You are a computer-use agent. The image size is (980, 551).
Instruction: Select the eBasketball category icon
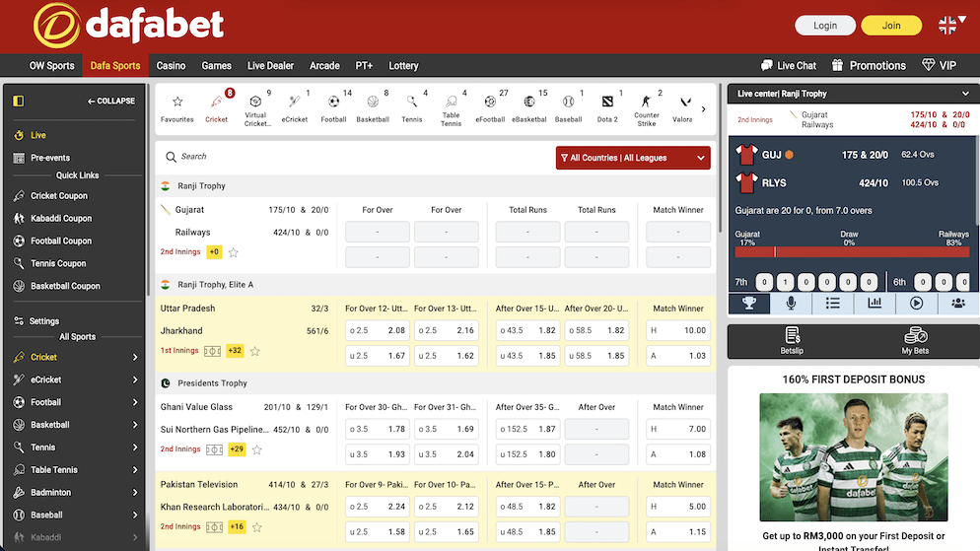(529, 108)
